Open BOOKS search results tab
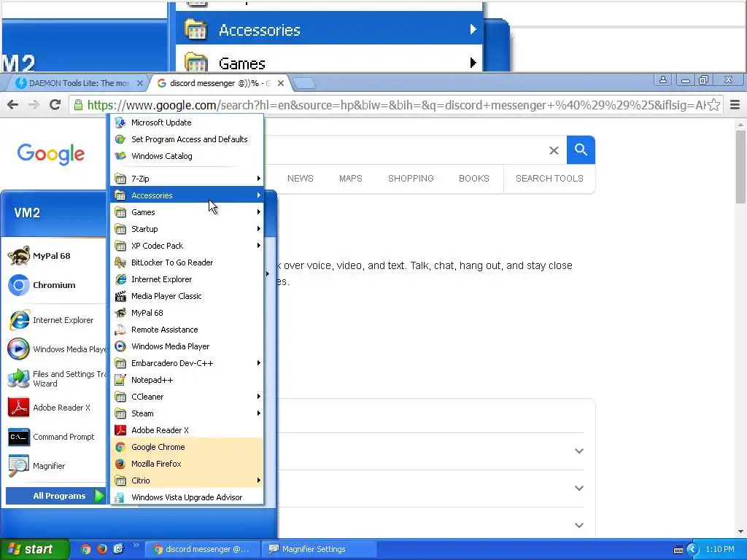Screen dimensions: 747x560 [474, 179]
